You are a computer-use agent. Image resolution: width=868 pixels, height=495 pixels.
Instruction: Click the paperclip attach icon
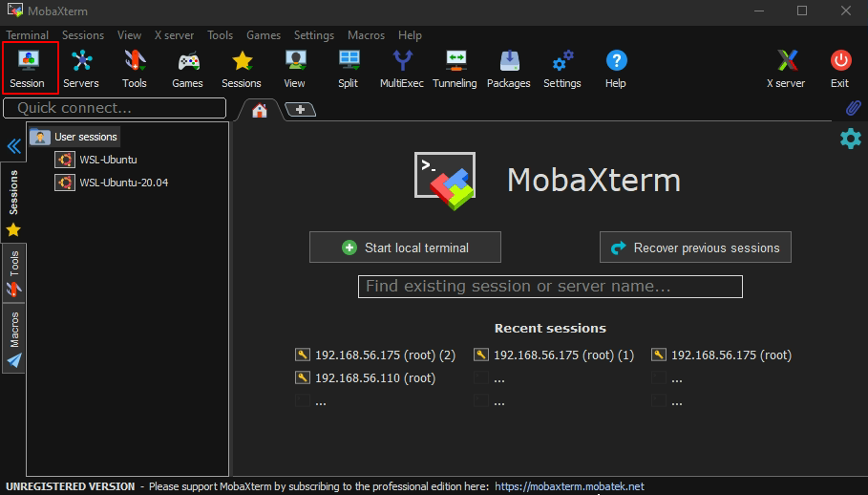853,107
